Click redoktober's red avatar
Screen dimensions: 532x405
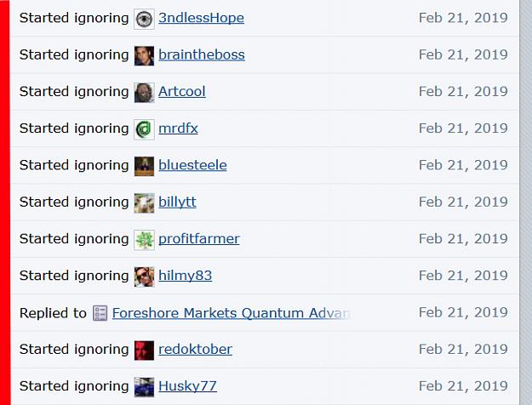pos(144,351)
